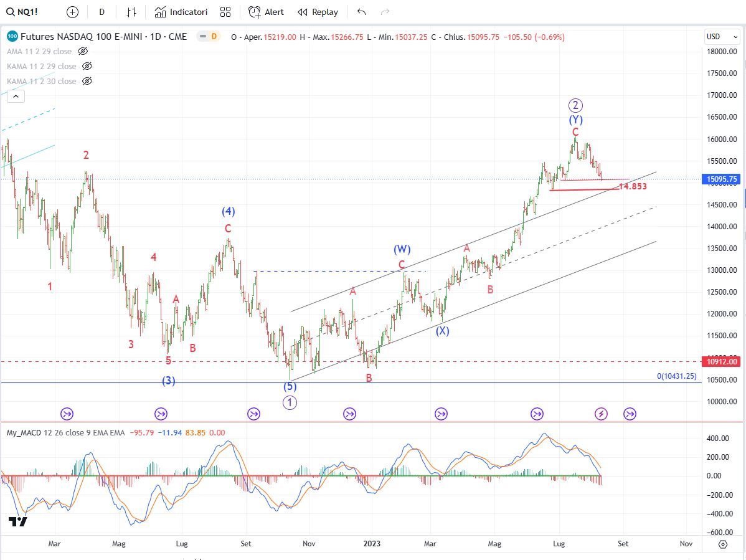Toggle visibility of KAMA 11 2 29 indicator
The width and height of the screenshot is (746, 560).
tap(87, 66)
